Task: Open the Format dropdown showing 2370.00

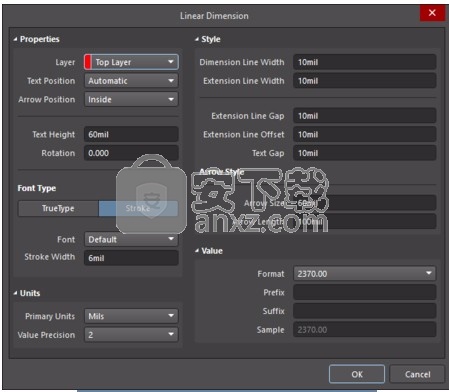Action: 365,274
